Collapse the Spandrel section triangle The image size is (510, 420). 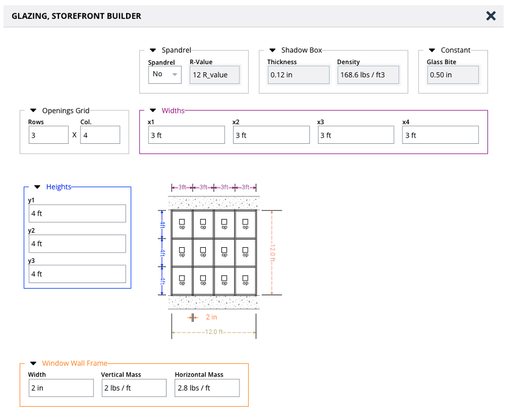pos(153,50)
